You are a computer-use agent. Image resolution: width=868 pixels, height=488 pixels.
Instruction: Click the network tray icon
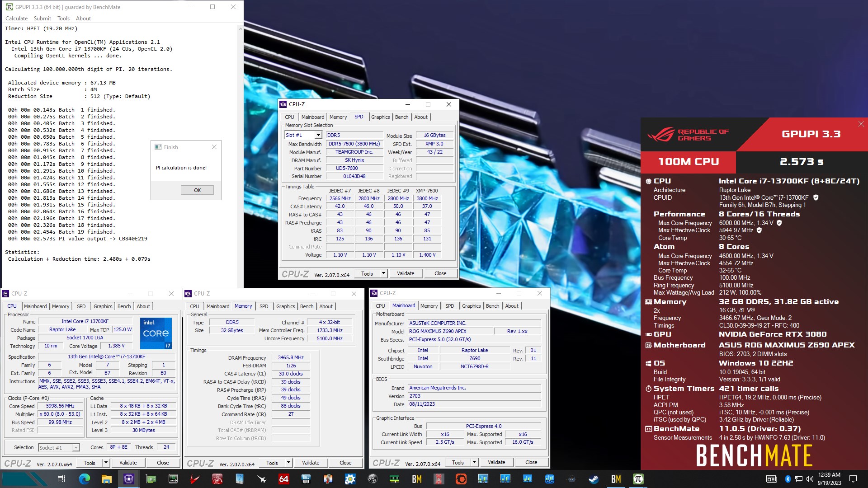pos(798,479)
